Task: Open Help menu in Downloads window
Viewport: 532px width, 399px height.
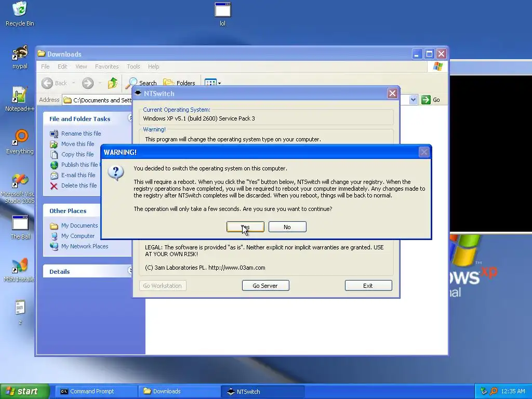Action: click(x=153, y=66)
